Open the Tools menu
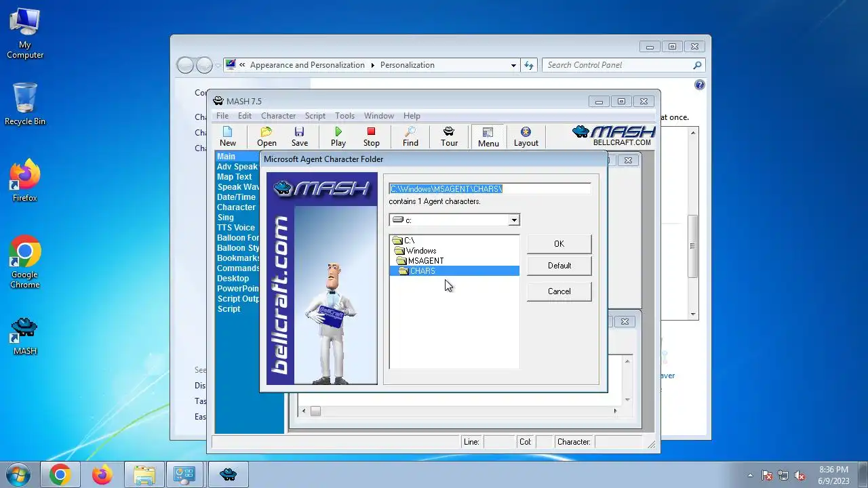The image size is (868, 488). [x=344, y=116]
